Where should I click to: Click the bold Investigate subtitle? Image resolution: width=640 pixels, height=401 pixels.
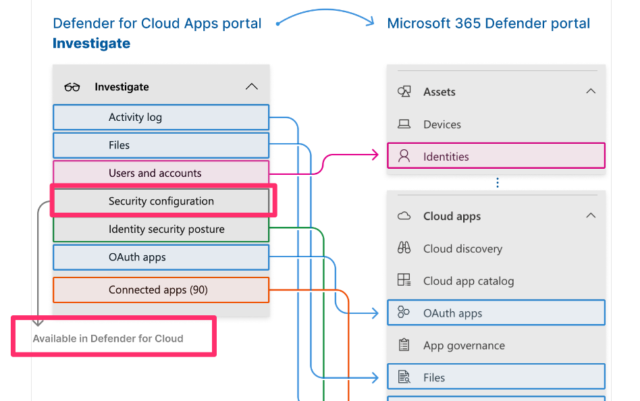[91, 43]
